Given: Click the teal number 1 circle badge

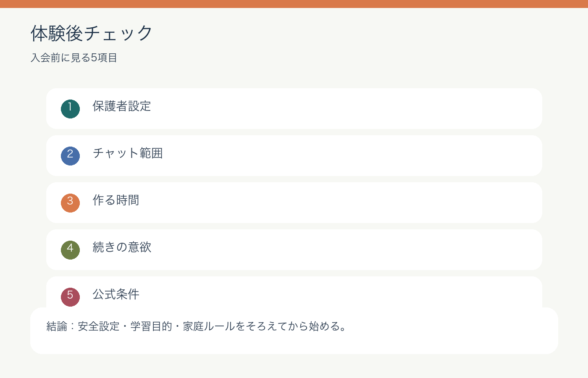Looking at the screenshot, I should tap(70, 109).
